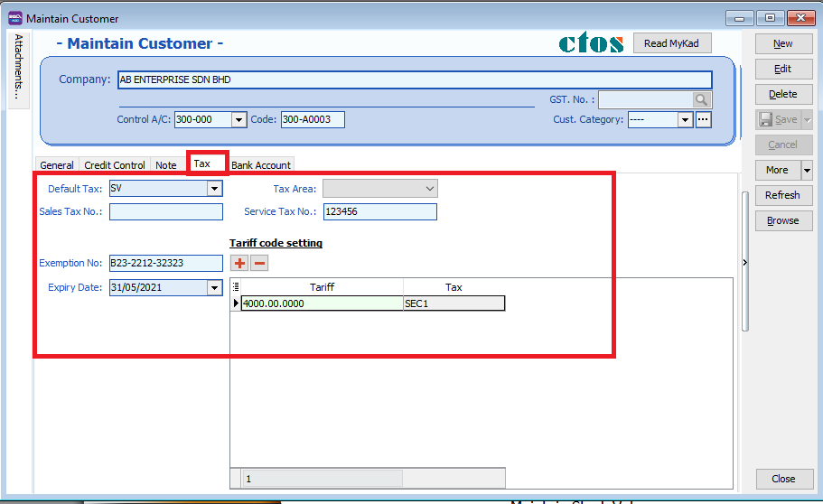Open the Default Tax dropdown
The width and height of the screenshot is (823, 504).
click(x=214, y=189)
